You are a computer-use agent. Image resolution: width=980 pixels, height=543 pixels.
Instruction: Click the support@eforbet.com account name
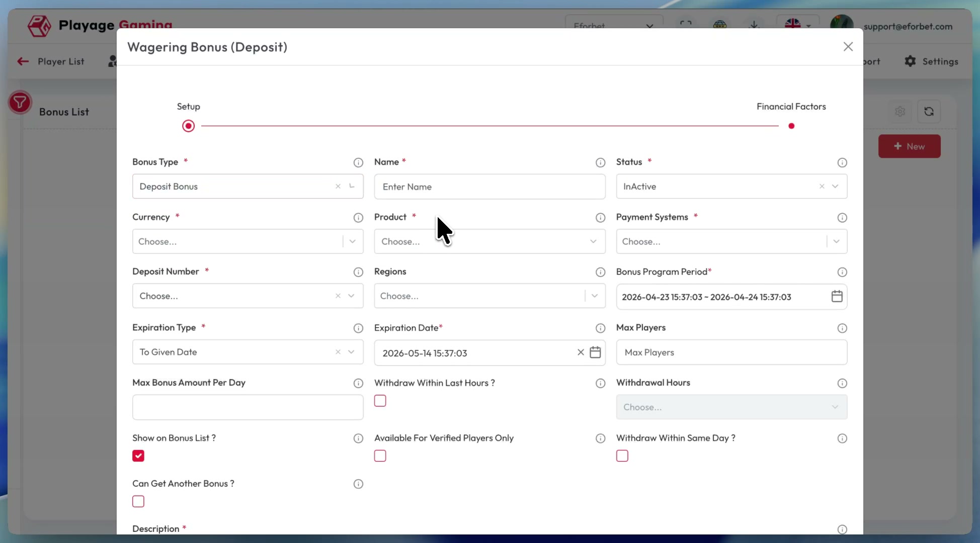click(908, 26)
